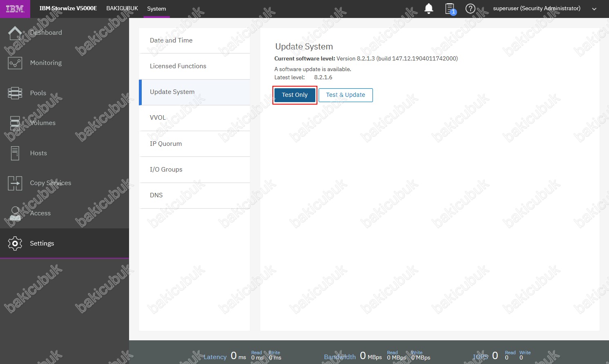Click the superuser (Security Administrator) label
Image resolution: width=609 pixels, height=364 pixels.
(x=537, y=8)
